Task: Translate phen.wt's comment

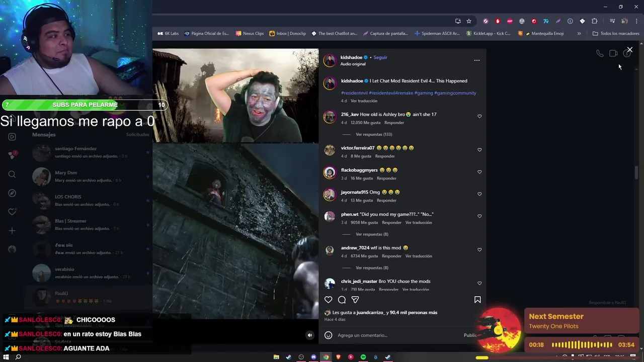Action: [x=419, y=223]
